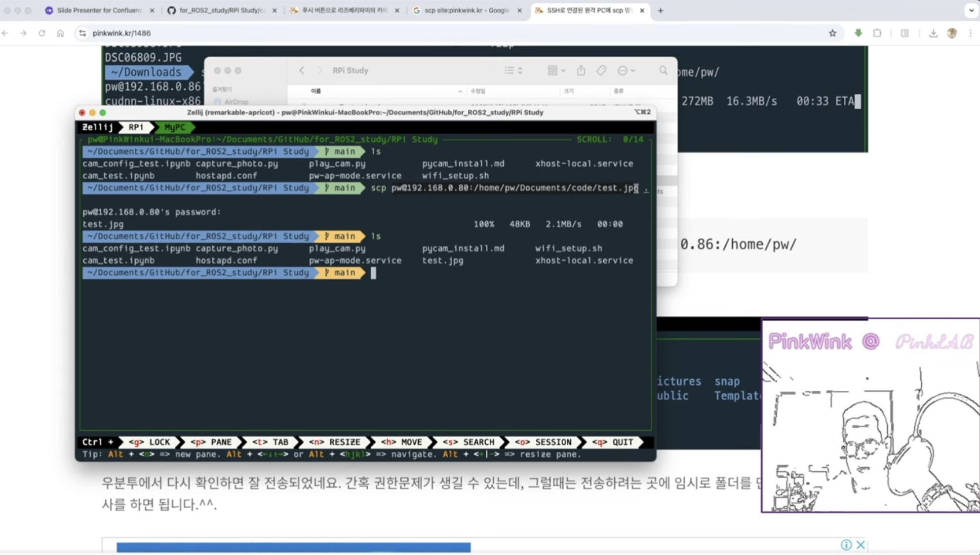The height and width of the screenshot is (555, 980).
Task: Switch to the for_ROS2_study GitHub tab
Action: click(221, 10)
